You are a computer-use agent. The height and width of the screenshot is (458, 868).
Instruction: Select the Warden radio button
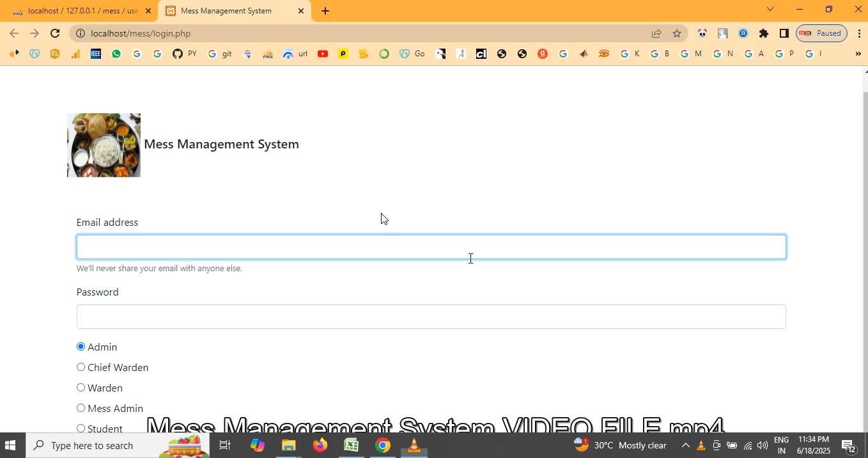(81, 388)
